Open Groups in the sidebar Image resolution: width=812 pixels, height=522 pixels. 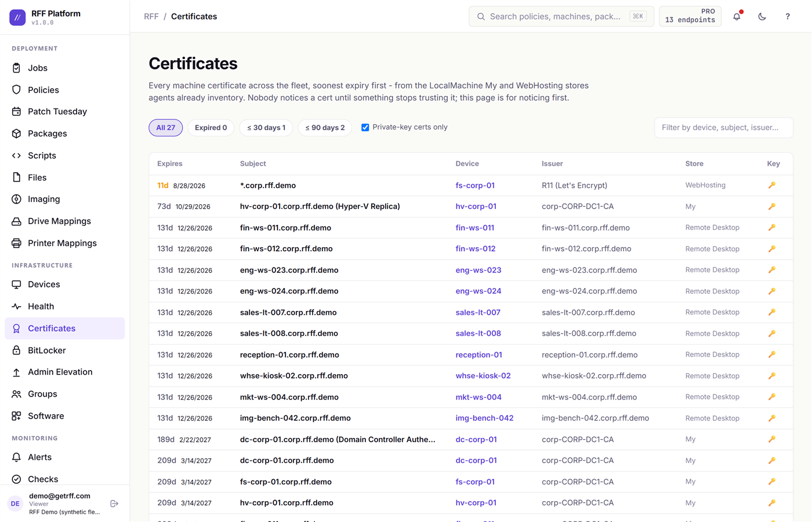pos(64,394)
